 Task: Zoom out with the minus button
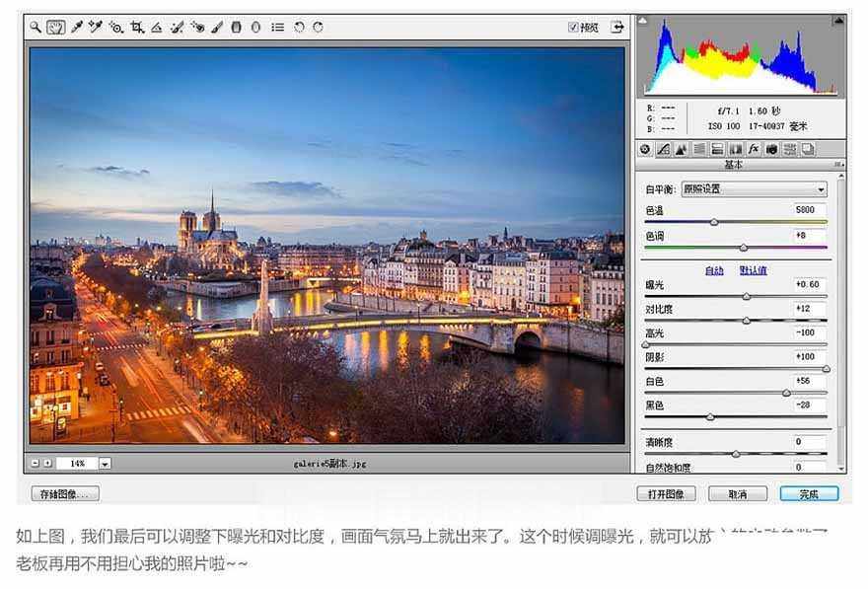pyautogui.click(x=36, y=463)
